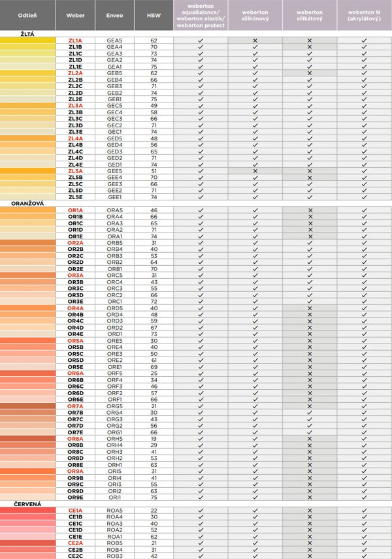Screen dimensions: 392x559
Task: Click silikátový cross mark in OR1C row
Action: point(310,223)
